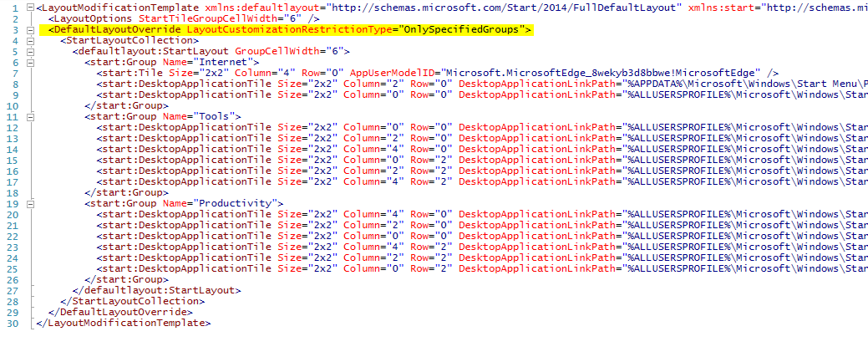Click line number 10 in the gutter
Screen dimensions: 868x357
(x=13, y=105)
